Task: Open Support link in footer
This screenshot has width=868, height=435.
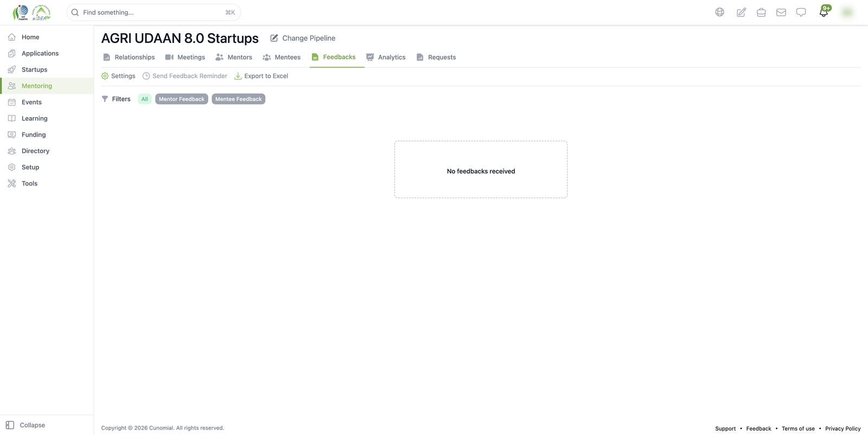Action: pos(725,428)
